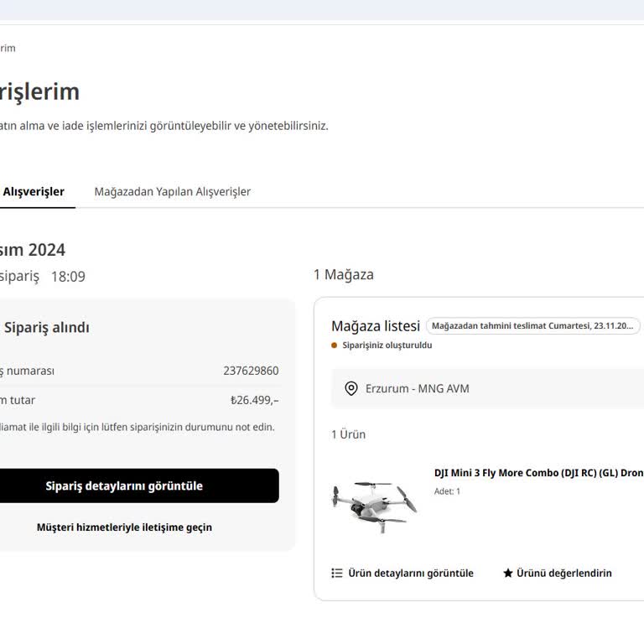
Task: Click the ₺26.499 total amount
Action: [254, 400]
